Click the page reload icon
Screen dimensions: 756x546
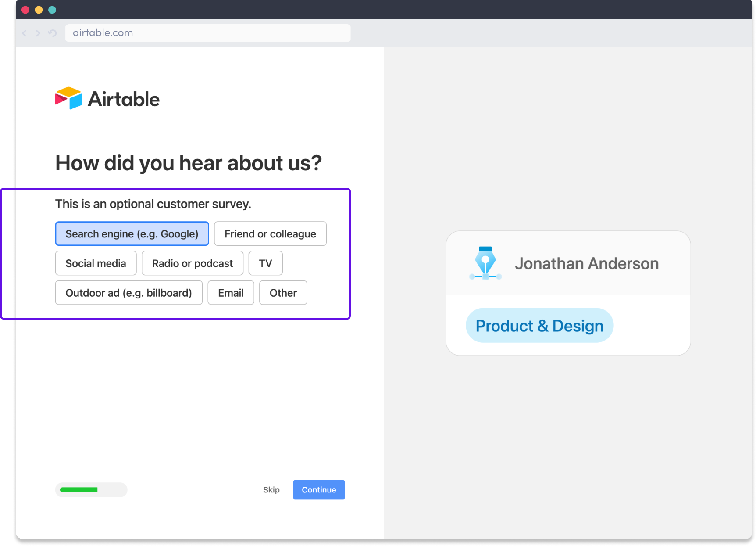point(52,33)
